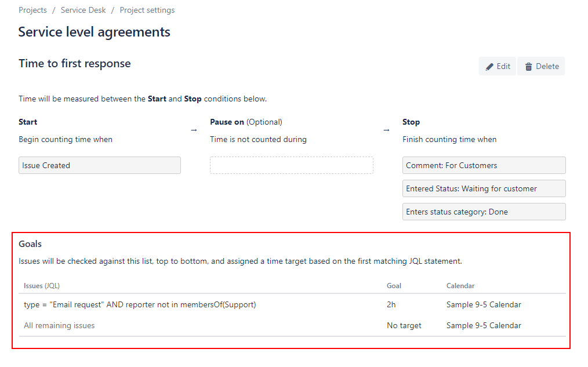Click the empty Pause on condition box
Image resolution: width=588 pixels, height=367 pixels.
point(291,165)
